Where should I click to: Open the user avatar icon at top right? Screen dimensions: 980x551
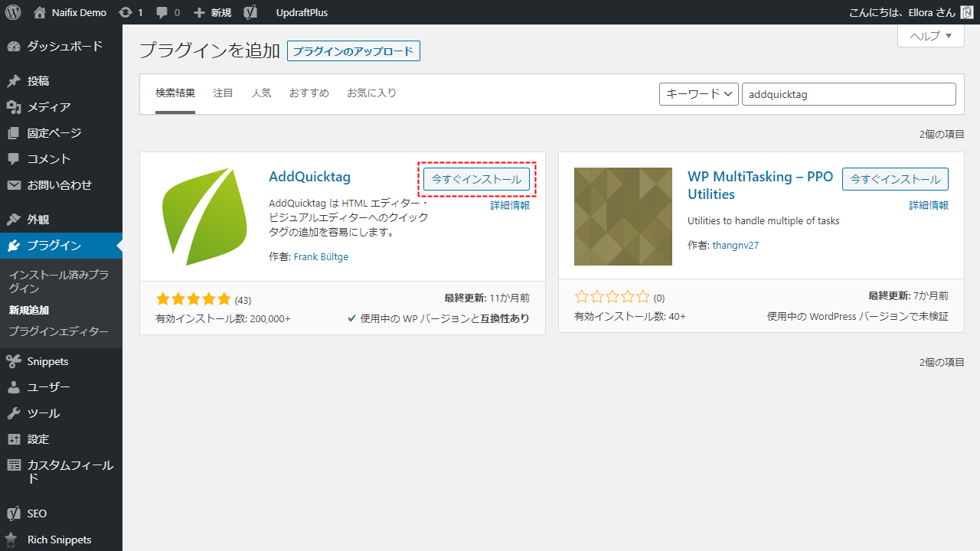point(966,13)
